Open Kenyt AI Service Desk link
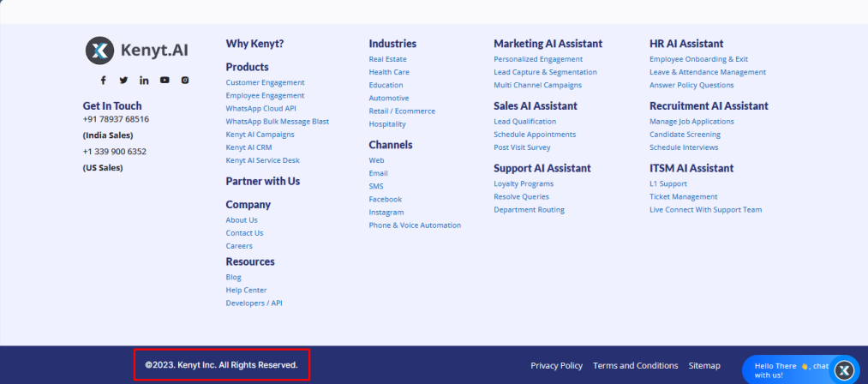868x384 pixels. pyautogui.click(x=262, y=160)
